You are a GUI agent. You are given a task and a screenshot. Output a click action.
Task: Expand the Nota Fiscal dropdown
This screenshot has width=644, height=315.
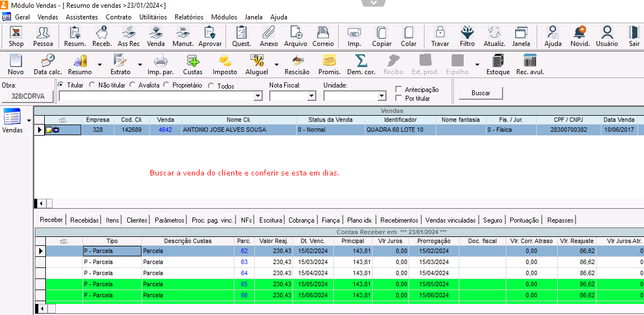[x=311, y=96]
